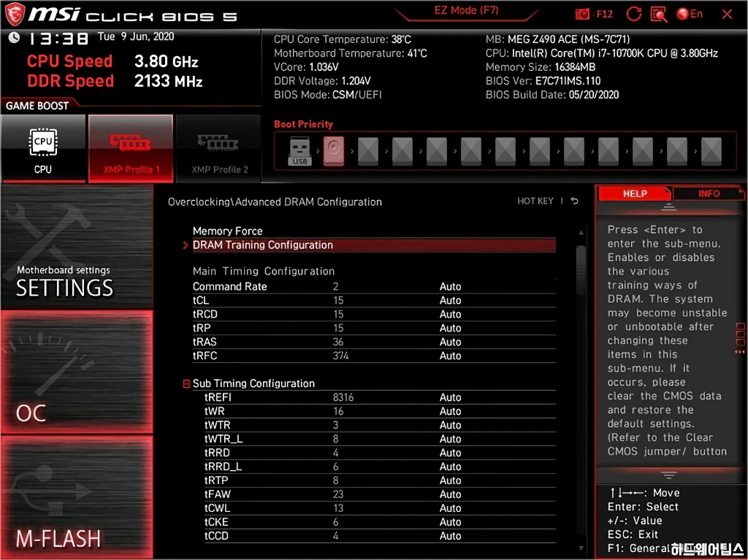Screen dimensions: 748x560
Task: Click the third boot priority slot
Action: pos(368,151)
